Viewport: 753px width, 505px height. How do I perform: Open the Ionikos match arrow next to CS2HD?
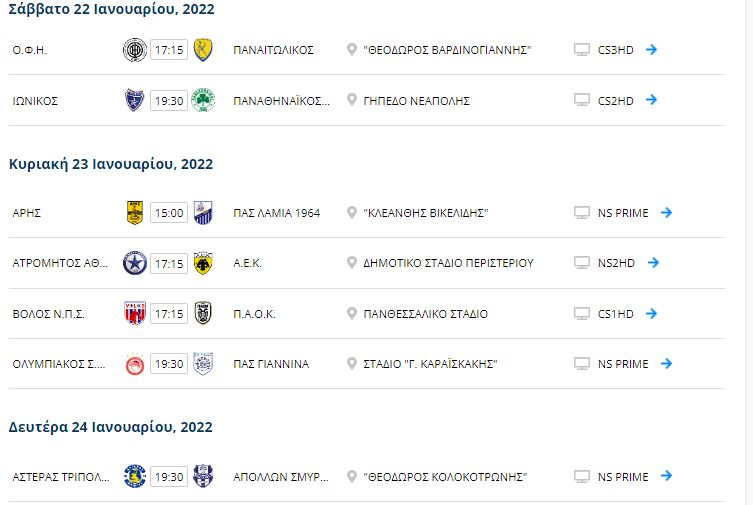tap(651, 100)
